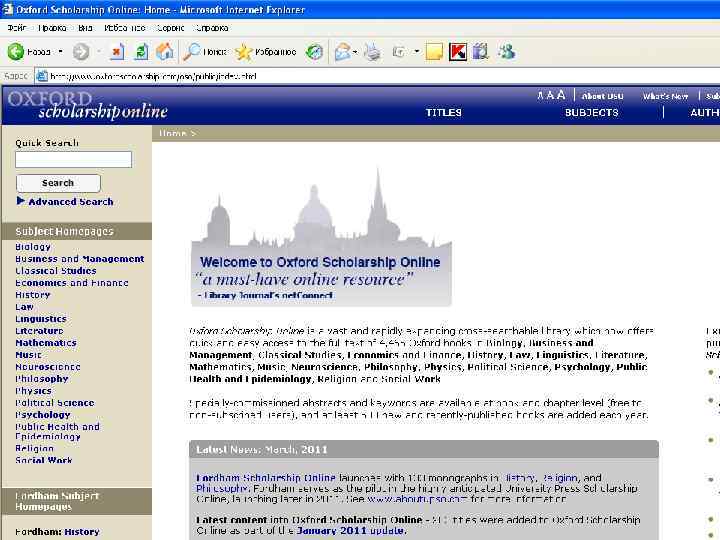This screenshot has width=720, height=540.
Task: Click the Back arrow toolbar icon
Action: 16,51
